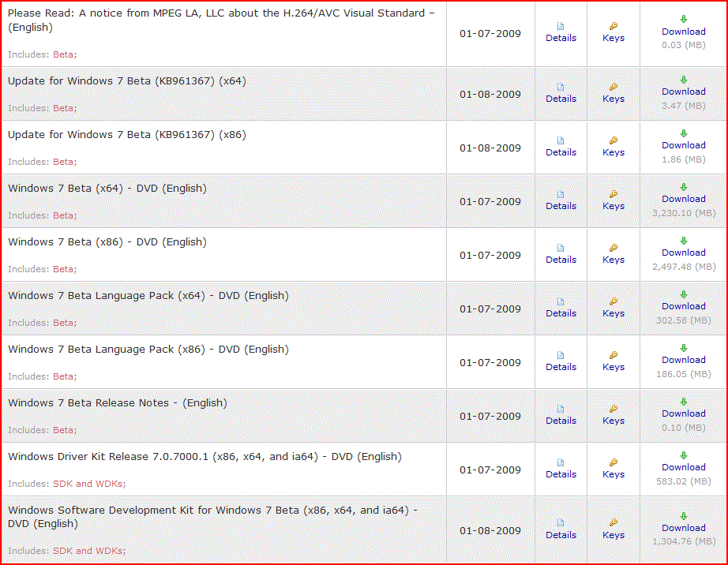Click Details document icon for Language Pack (x86)
The width and height of the screenshot is (728, 565).
click(561, 355)
